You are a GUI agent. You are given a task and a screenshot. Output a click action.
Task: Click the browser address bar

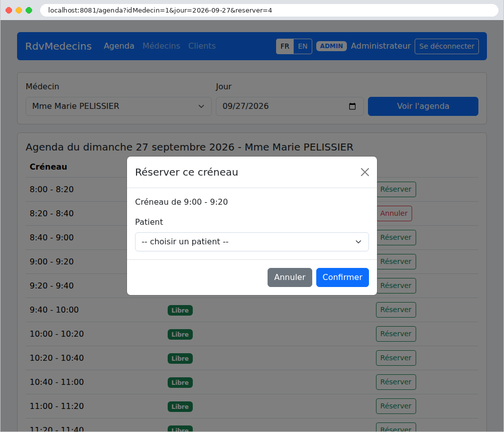(269, 10)
